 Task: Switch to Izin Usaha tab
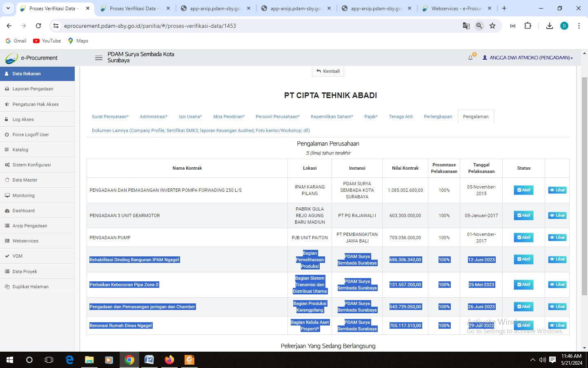[x=190, y=117]
